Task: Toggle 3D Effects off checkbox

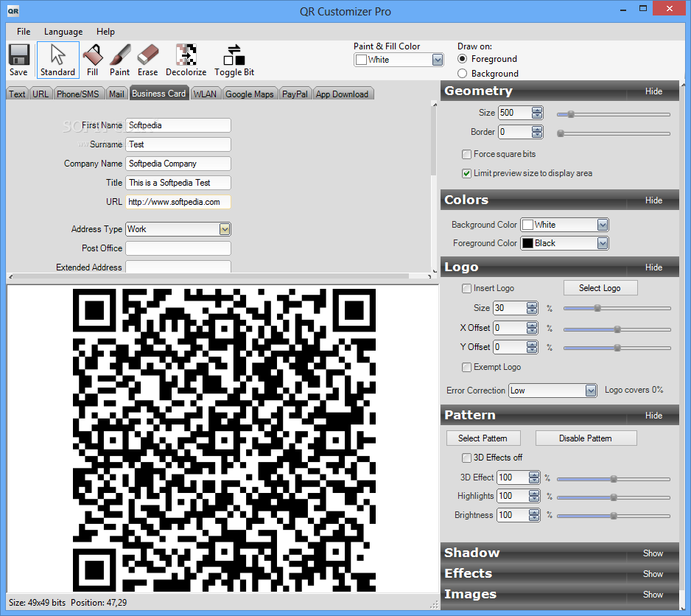Action: point(466,458)
